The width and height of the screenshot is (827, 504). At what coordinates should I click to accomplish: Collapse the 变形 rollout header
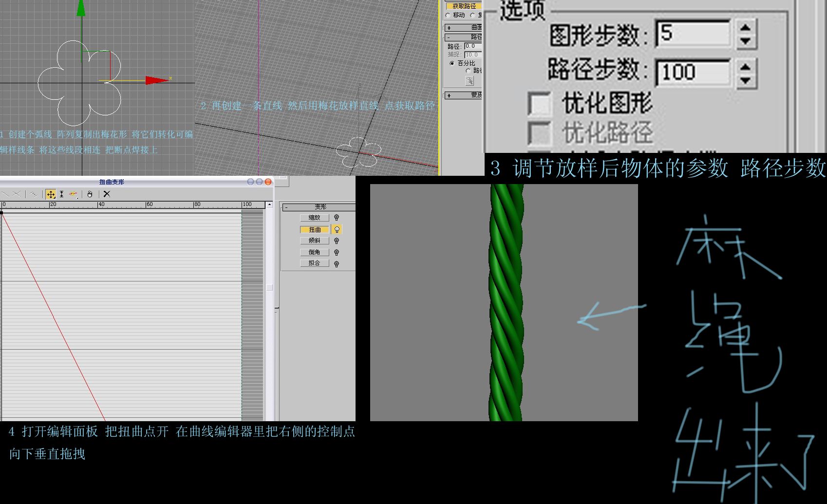pyautogui.click(x=319, y=207)
